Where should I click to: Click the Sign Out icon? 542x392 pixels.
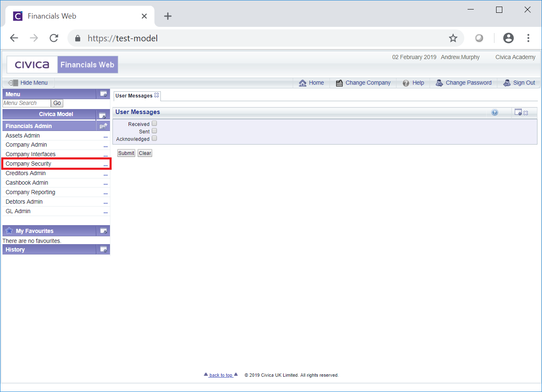coord(507,83)
